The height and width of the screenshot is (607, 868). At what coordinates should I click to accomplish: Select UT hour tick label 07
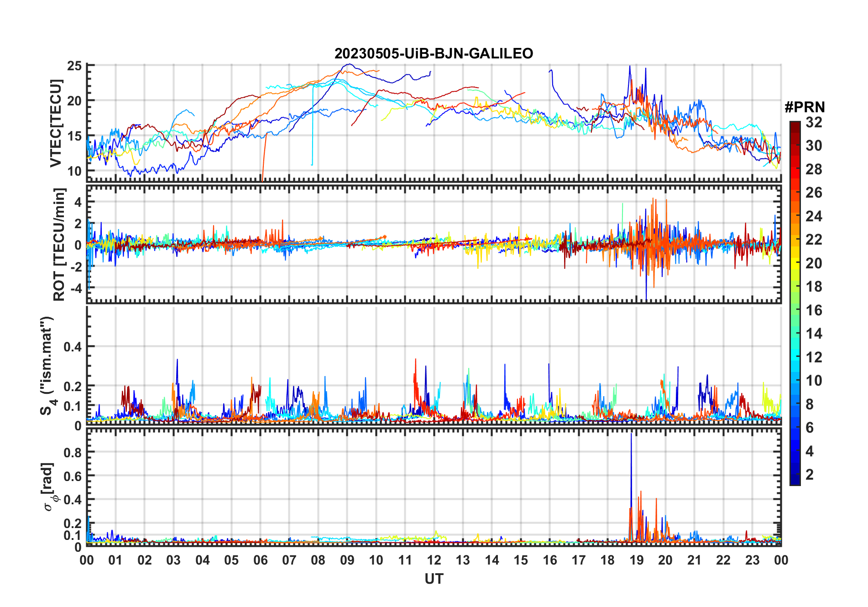pyautogui.click(x=289, y=560)
